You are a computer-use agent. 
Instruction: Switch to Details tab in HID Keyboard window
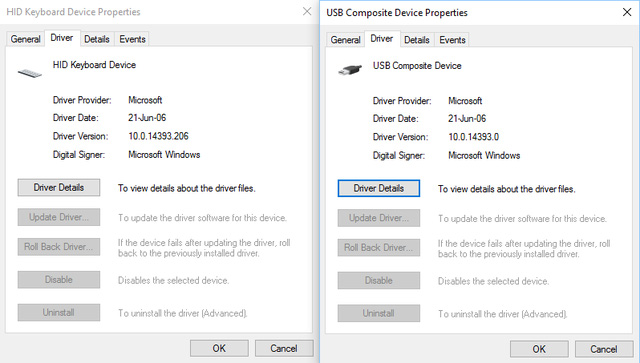(x=97, y=39)
